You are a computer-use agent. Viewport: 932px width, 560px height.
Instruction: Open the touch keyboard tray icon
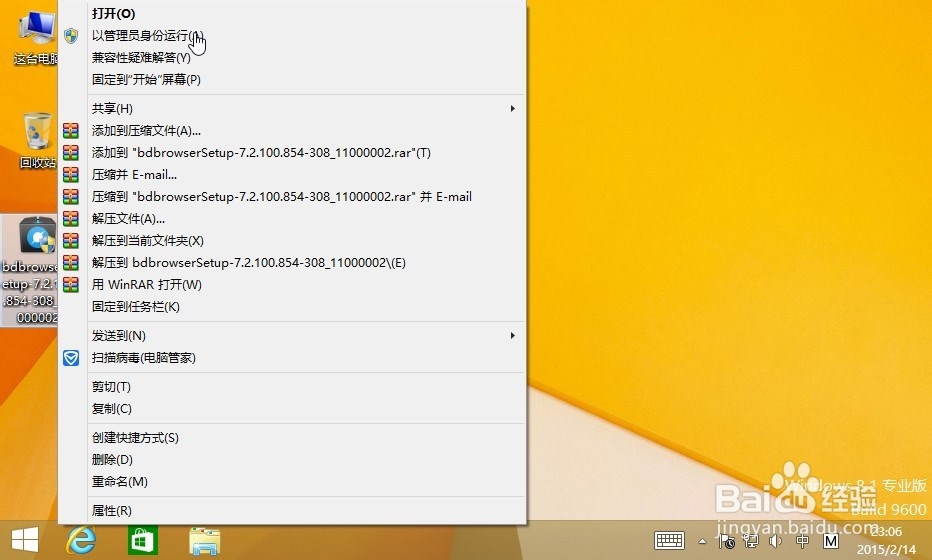[669, 540]
